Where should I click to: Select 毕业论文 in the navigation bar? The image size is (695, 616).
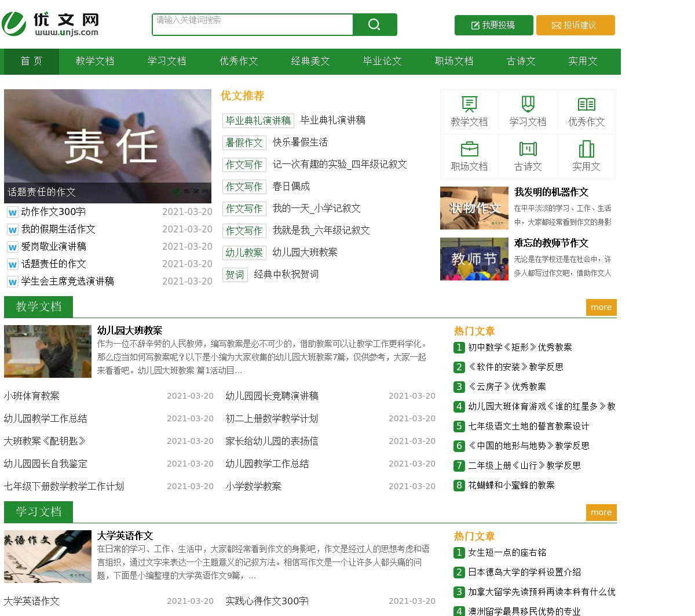382,61
